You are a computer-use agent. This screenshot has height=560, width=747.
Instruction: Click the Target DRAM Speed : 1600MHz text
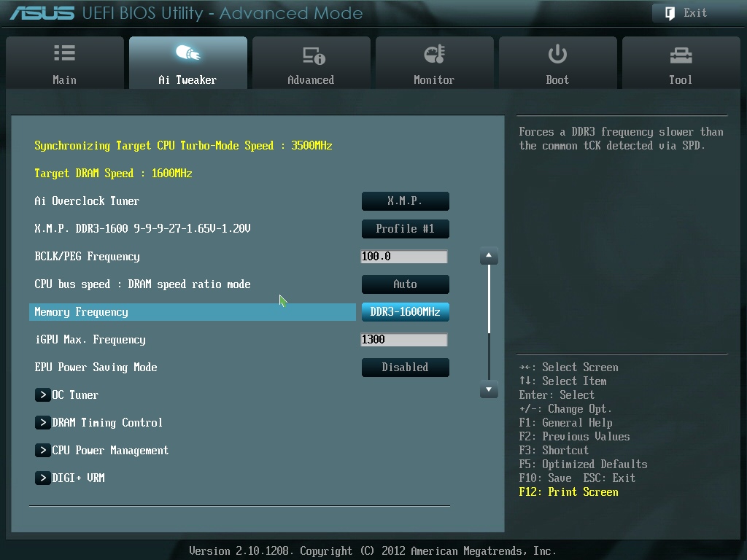tap(113, 174)
